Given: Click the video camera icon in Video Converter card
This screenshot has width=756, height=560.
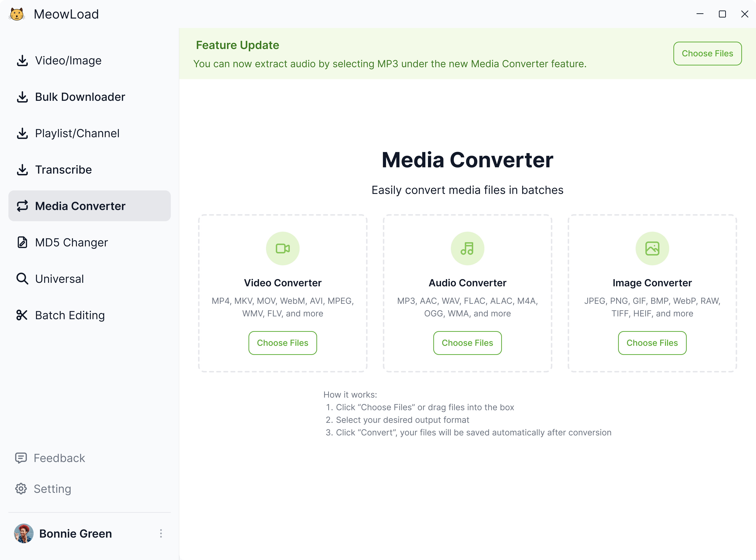Looking at the screenshot, I should pos(282,248).
